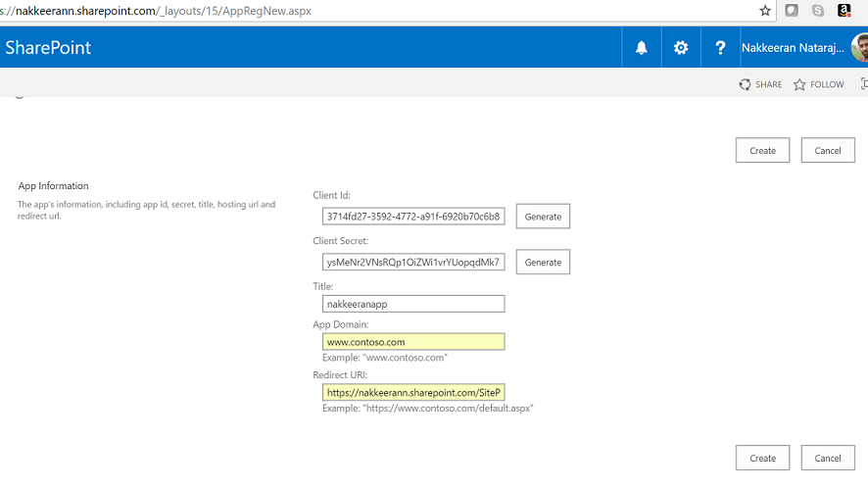
Task: Click the Amazon browser extension icon
Action: 844,11
